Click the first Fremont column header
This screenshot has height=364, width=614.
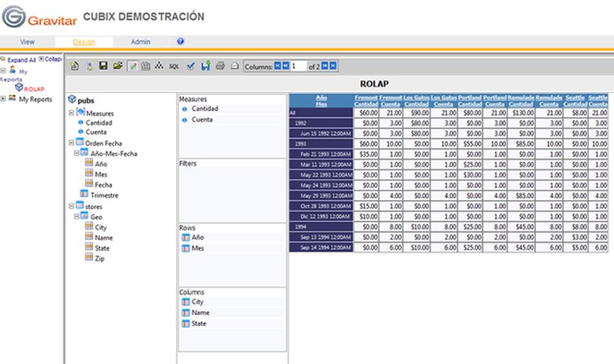[x=366, y=98]
